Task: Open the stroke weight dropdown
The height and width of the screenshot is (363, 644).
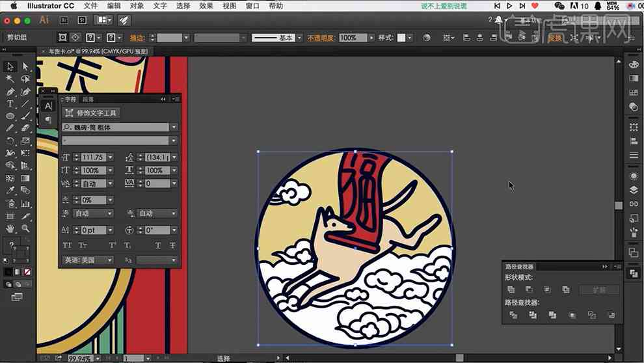Action: pos(186,37)
